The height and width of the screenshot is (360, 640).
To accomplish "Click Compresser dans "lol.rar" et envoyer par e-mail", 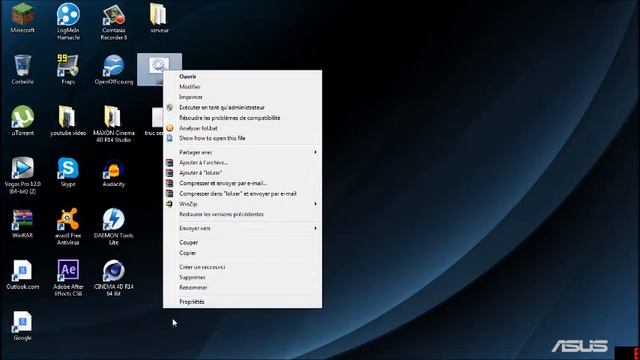I will pos(242,193).
